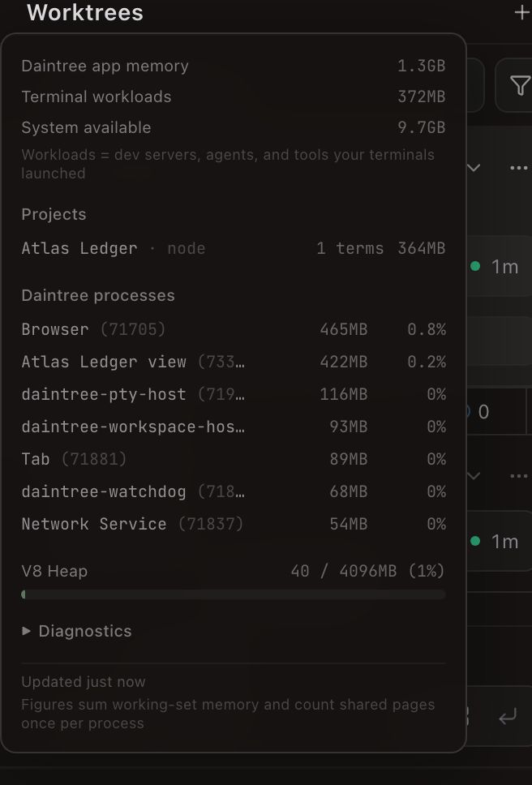Click the Terminal workloads 372MB value
Screen dimensions: 532x785
click(422, 97)
